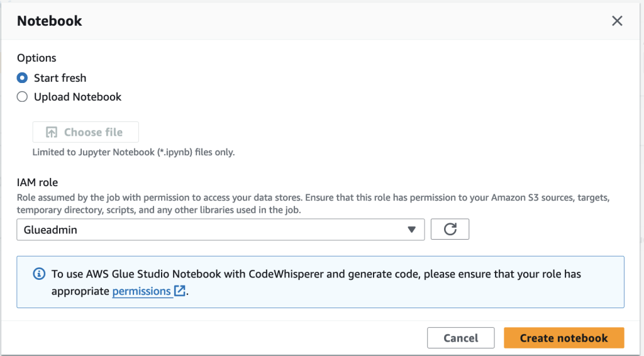Click the CodeWhisperer info banner text
644x356 pixels.
pos(316,274)
